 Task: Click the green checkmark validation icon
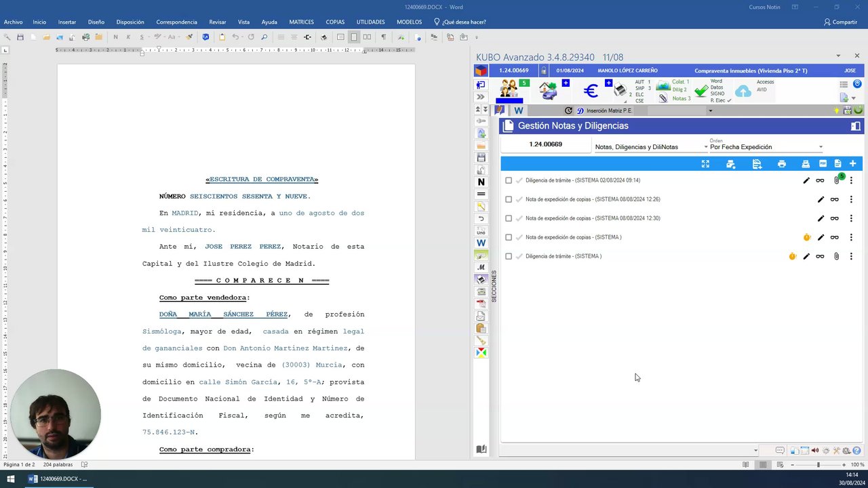click(x=701, y=91)
